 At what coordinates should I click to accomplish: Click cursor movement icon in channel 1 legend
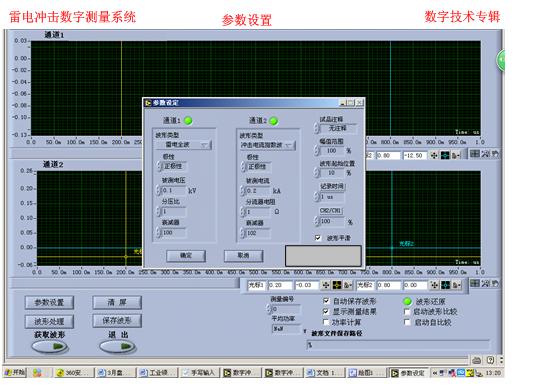click(434, 155)
